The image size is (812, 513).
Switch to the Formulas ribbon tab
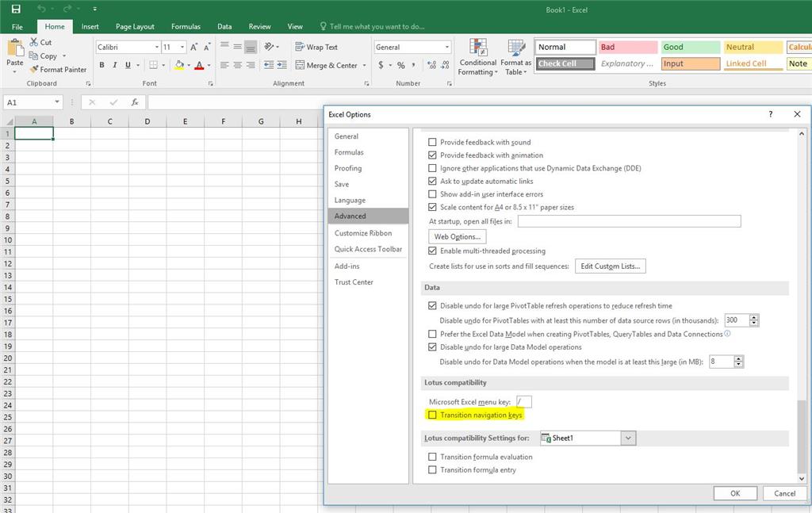pos(186,26)
